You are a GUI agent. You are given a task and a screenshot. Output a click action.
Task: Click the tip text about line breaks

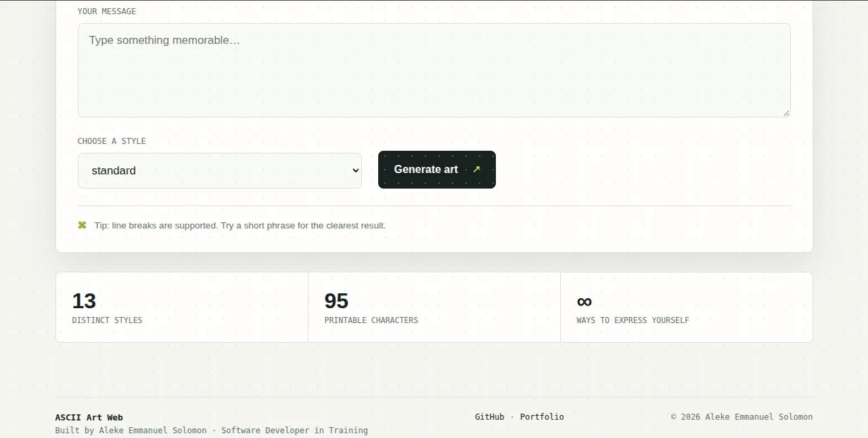click(240, 226)
